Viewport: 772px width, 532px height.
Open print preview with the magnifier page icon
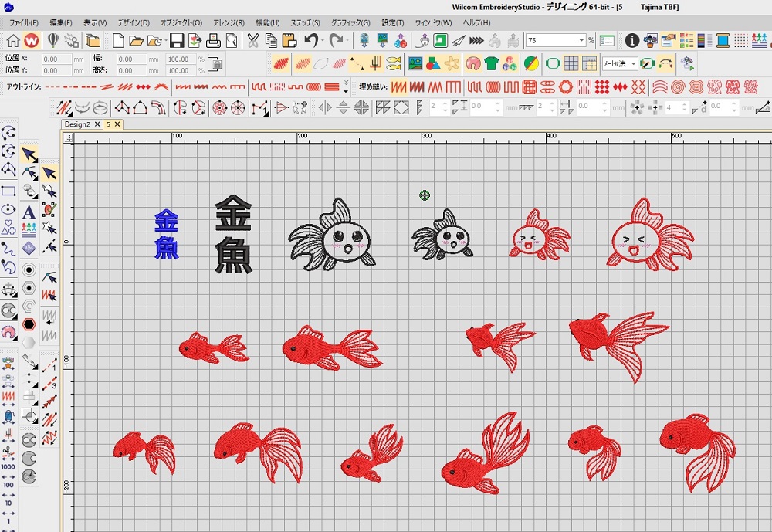(232, 40)
